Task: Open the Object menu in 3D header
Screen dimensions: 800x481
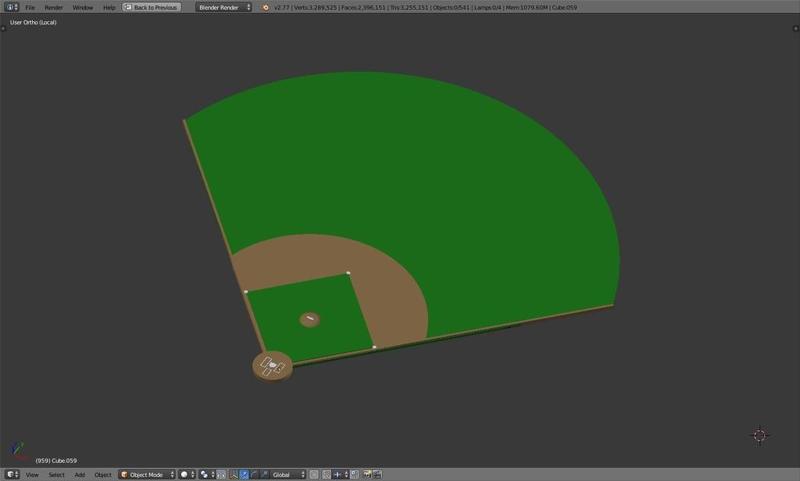Action: tap(103, 475)
